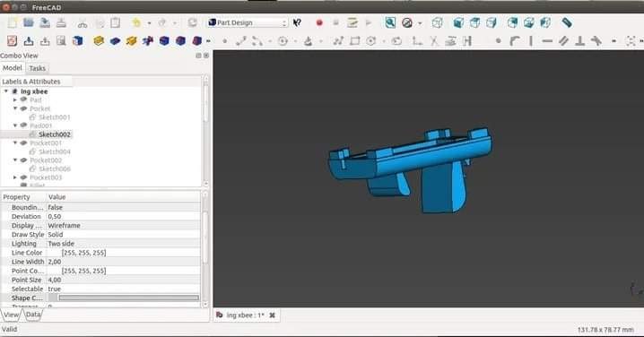Switch to the Tasks tab
The width and height of the screenshot is (644, 337).
coord(37,68)
